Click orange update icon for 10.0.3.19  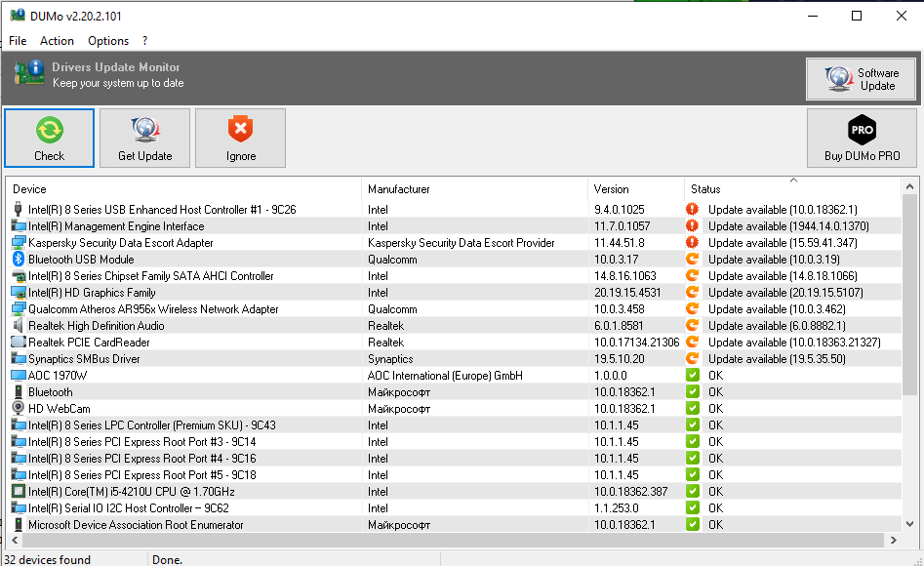[692, 259]
